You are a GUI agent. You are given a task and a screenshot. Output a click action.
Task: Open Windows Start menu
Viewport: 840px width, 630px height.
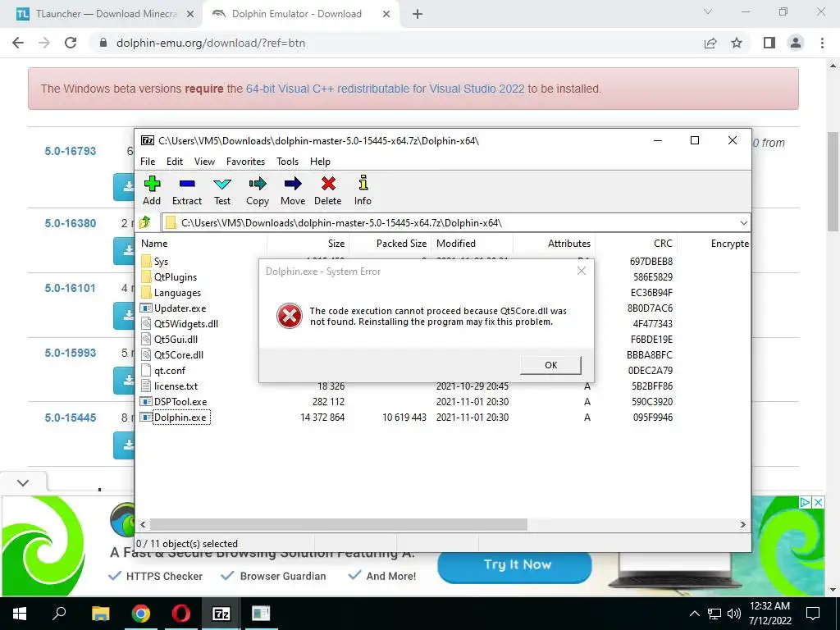[x=20, y=614]
